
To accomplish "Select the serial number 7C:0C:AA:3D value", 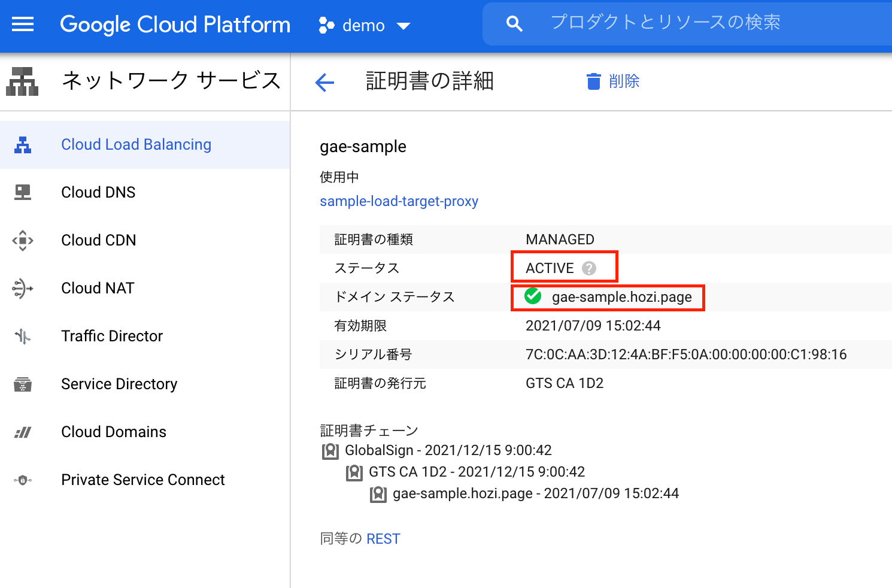I will [686, 354].
